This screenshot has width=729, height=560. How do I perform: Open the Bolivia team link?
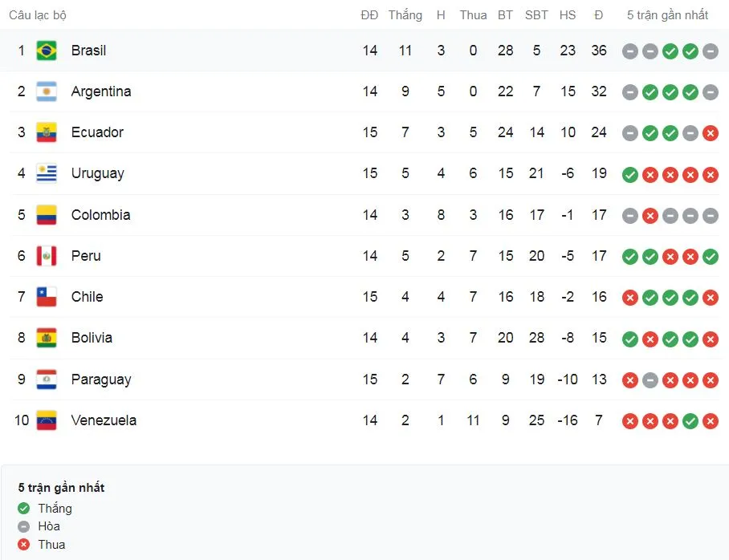pos(92,338)
